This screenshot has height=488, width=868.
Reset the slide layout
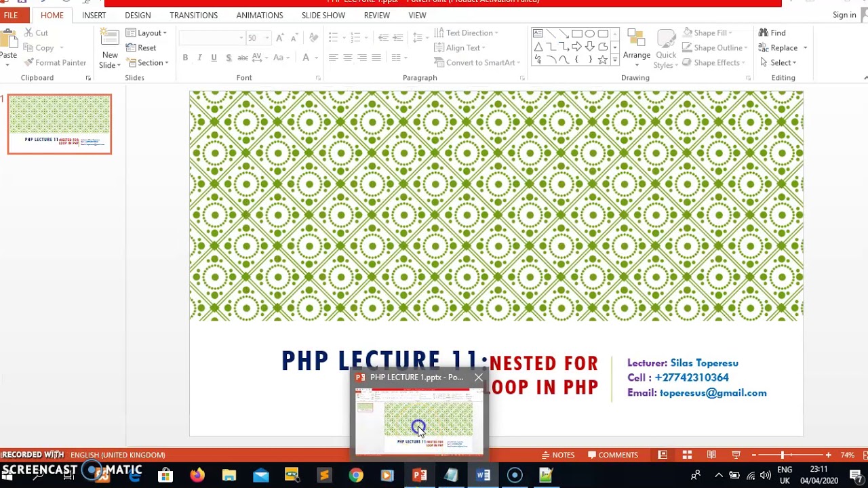(141, 47)
